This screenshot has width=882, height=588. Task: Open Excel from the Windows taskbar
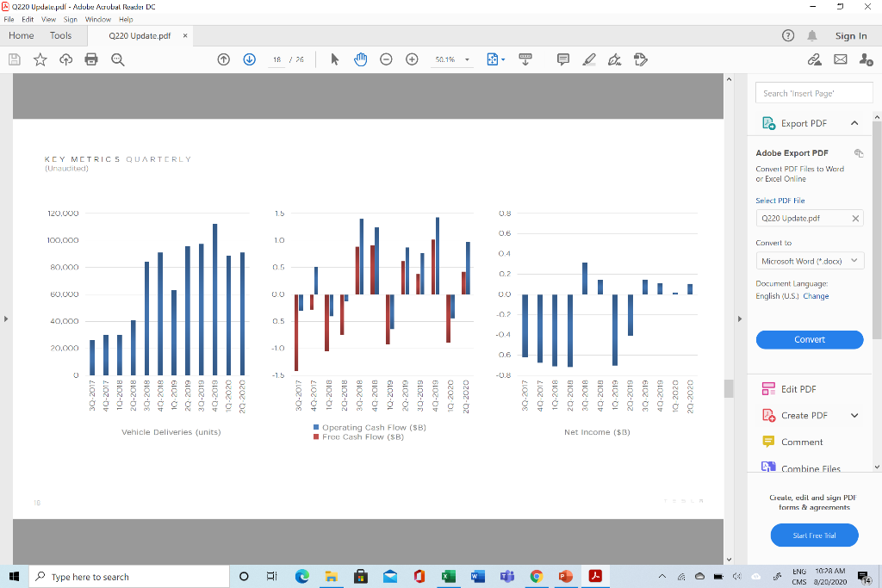click(x=448, y=576)
